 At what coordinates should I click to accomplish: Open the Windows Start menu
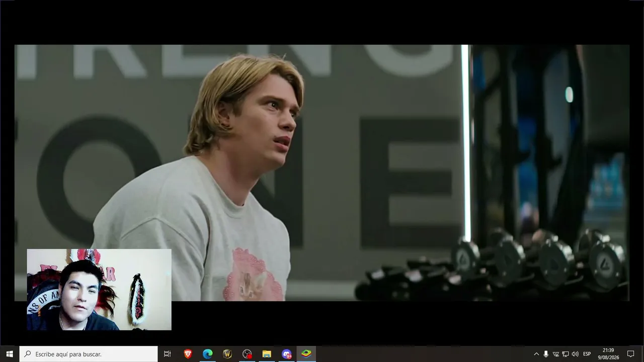10,354
